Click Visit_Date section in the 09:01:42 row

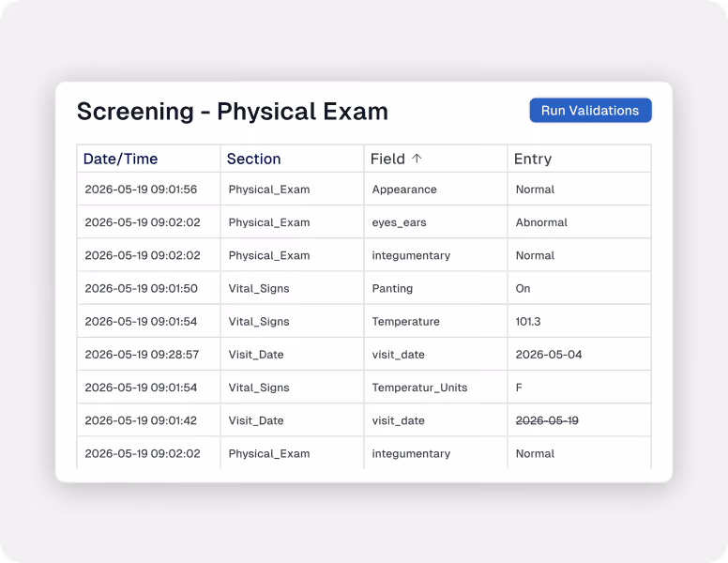[x=256, y=420]
